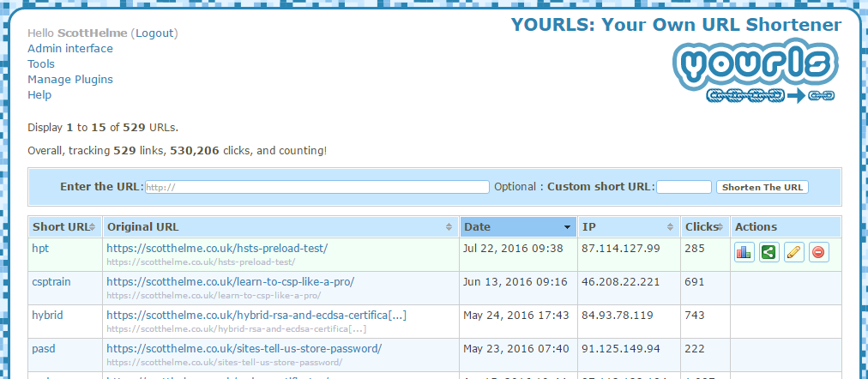Open Manage Plugins page
868x379 pixels.
point(70,80)
